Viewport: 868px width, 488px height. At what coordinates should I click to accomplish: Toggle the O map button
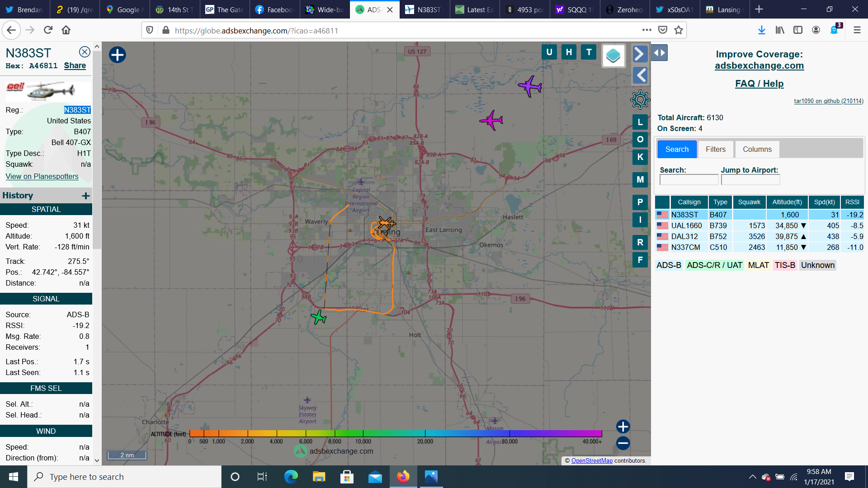coord(640,140)
